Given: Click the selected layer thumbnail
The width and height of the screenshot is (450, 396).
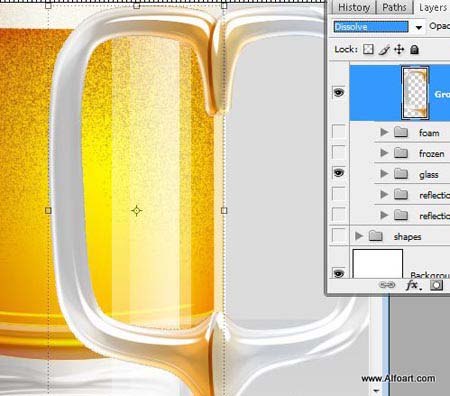Looking at the screenshot, I should 415,93.
